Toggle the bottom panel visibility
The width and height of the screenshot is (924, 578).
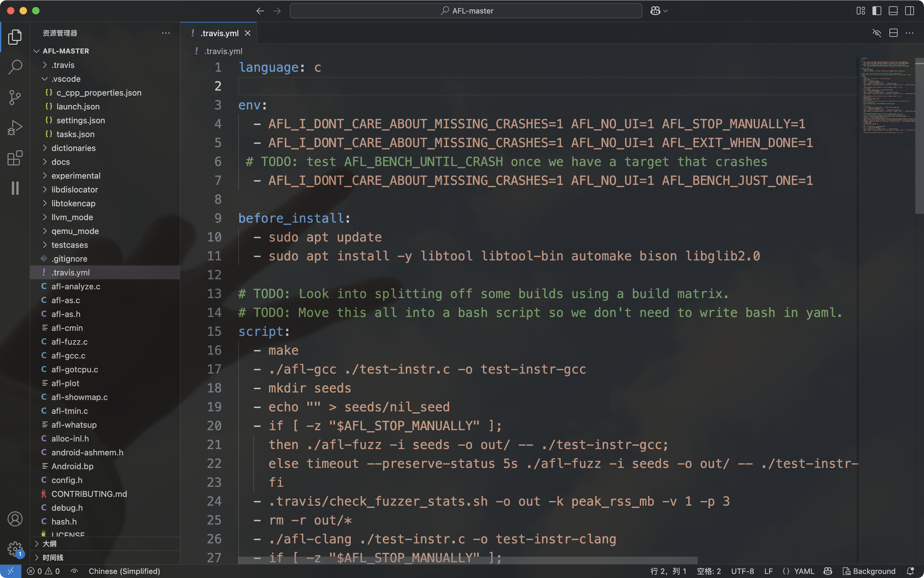click(893, 11)
